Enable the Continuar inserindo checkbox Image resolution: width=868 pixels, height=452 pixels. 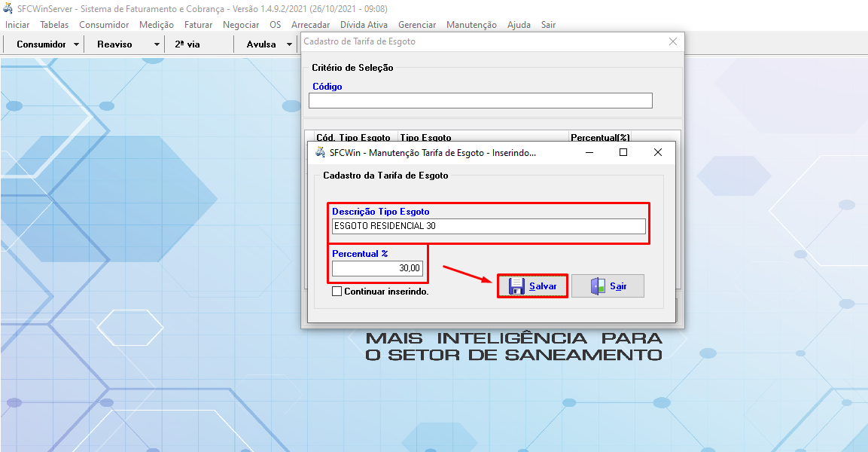tap(337, 292)
